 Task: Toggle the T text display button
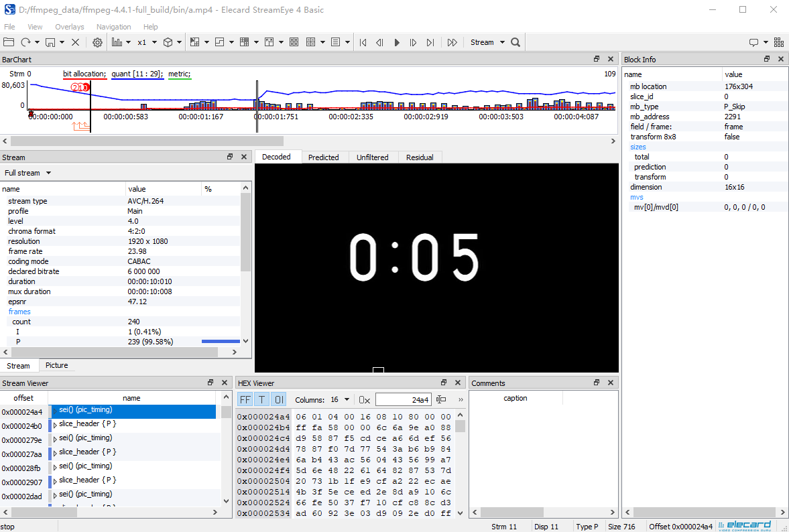tap(261, 400)
